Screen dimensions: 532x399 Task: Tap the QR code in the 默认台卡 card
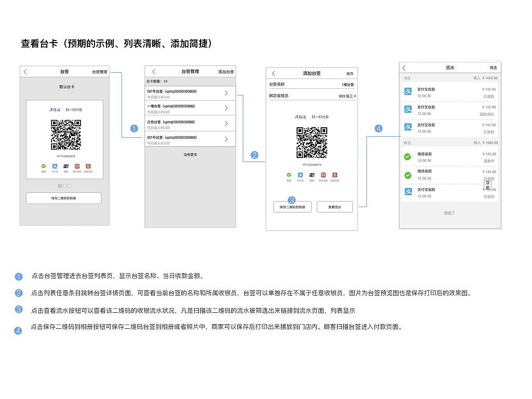tap(66, 135)
